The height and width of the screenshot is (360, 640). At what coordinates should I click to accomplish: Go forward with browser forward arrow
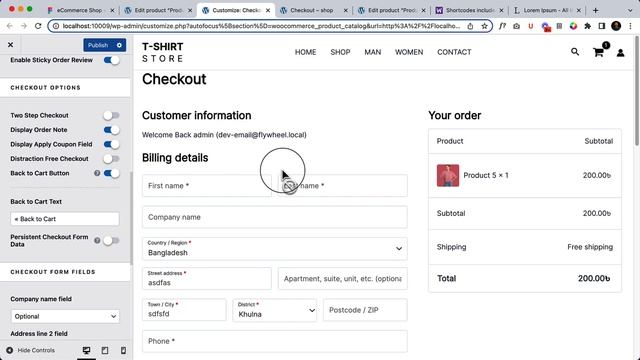click(x=24, y=26)
